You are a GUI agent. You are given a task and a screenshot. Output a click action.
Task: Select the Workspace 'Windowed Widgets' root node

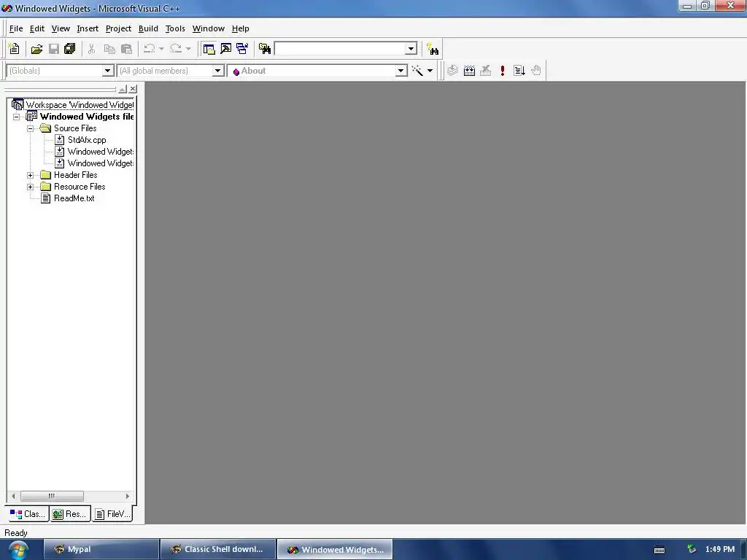click(80, 105)
